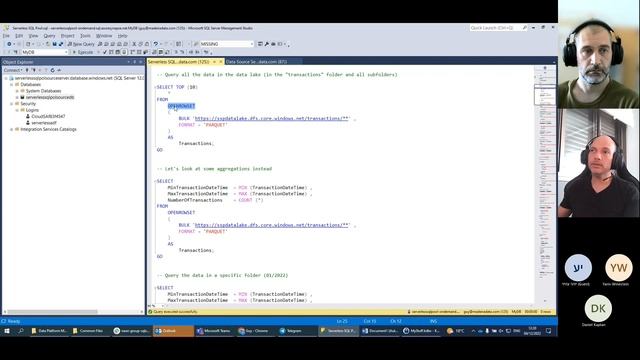Click the second datalake transactions URL
Image resolution: width=640 pixels, height=360 pixels.
click(x=272, y=225)
